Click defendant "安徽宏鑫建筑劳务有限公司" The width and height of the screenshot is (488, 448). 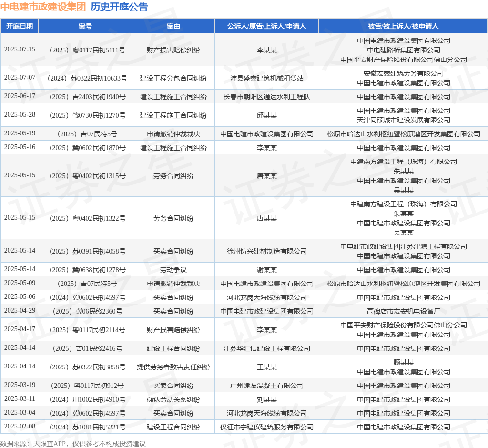pos(403,73)
